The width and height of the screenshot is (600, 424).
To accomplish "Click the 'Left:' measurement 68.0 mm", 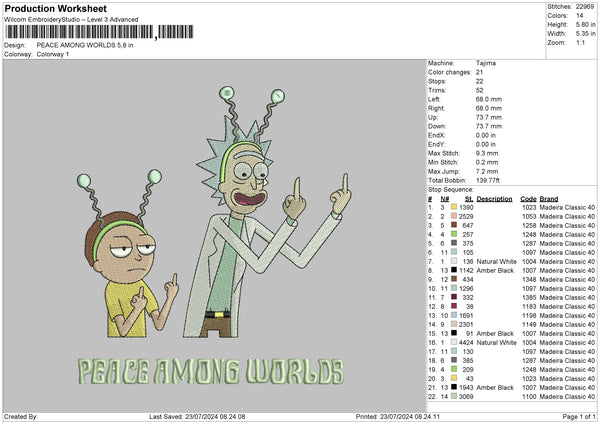I will click(x=489, y=99).
